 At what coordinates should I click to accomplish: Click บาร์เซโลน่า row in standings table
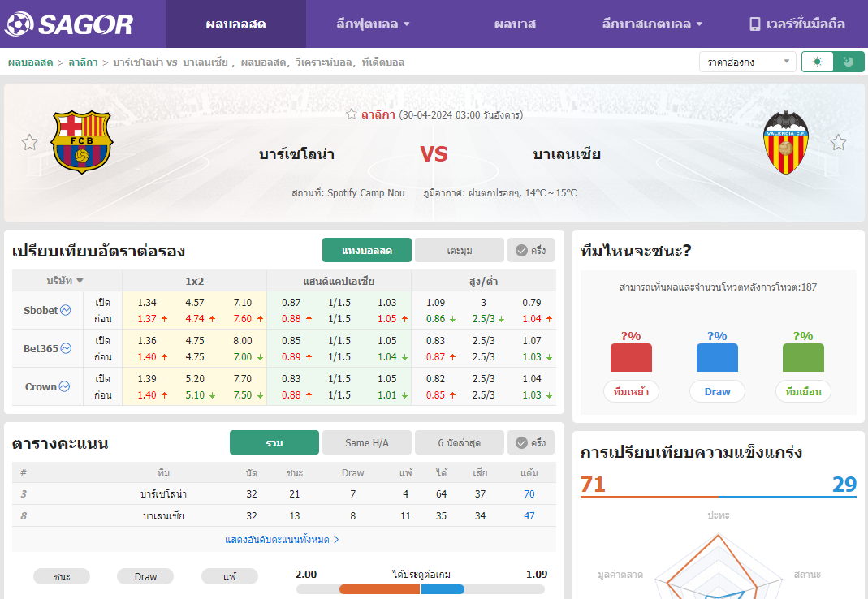coord(284,493)
